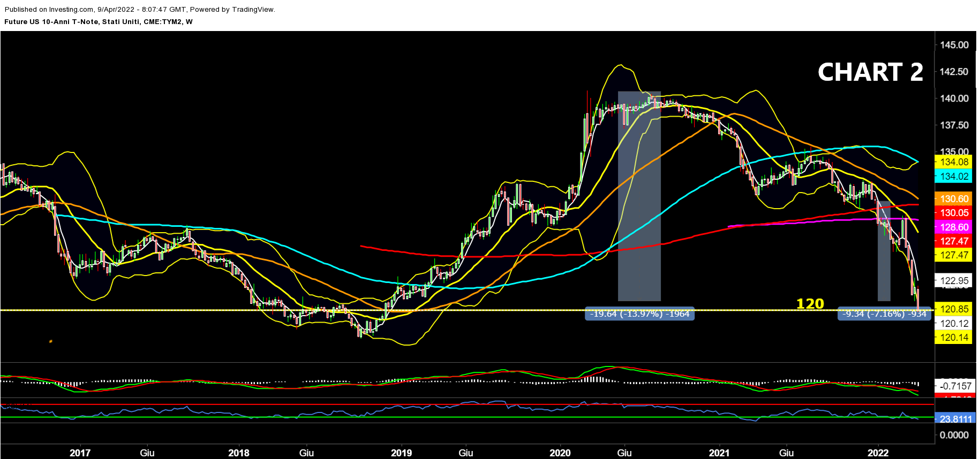
Task: Click the 2022 time axis label
Action: pyautogui.click(x=878, y=453)
